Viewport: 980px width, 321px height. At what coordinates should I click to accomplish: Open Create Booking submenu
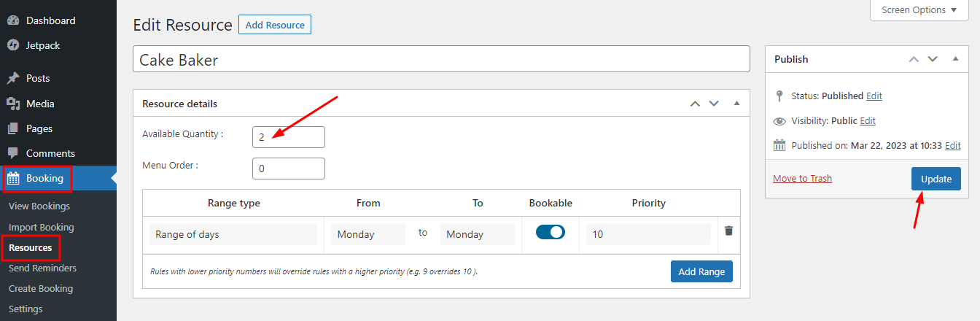[41, 288]
